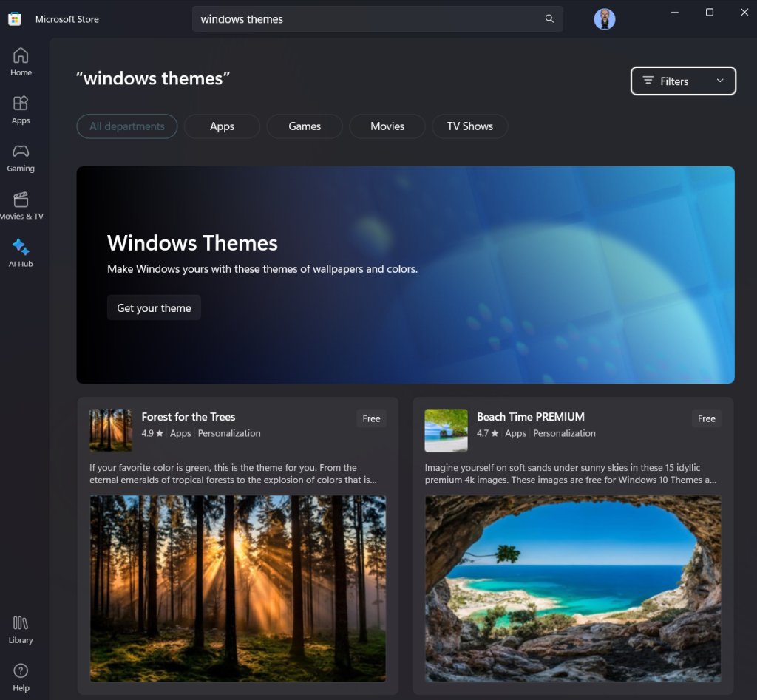Filter results by Apps
Screen dimensions: 757x700
(x=222, y=126)
